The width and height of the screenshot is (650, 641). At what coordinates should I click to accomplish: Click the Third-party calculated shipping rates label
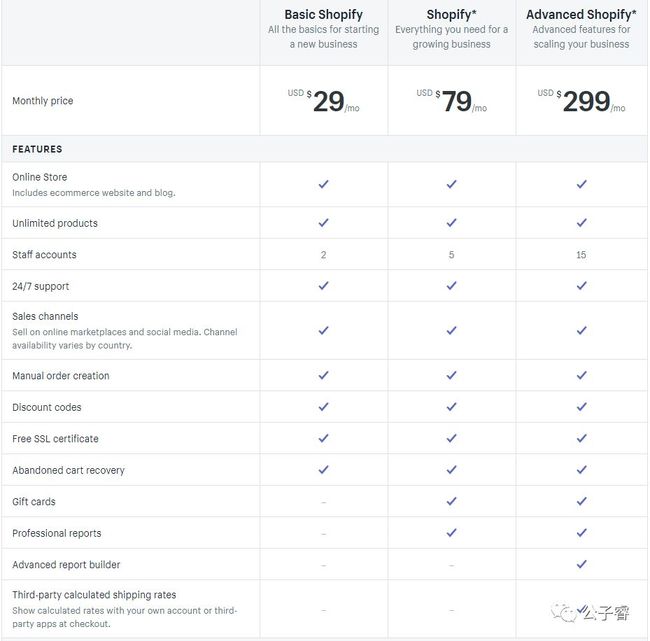[x=94, y=595]
